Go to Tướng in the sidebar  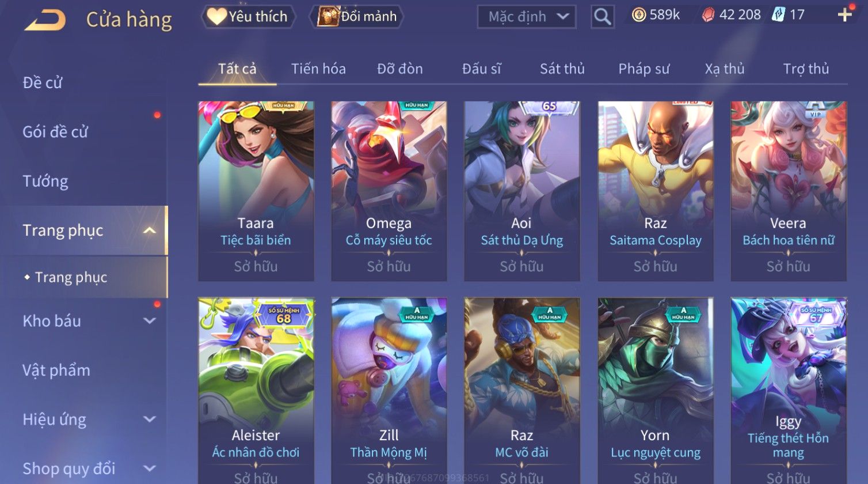(45, 181)
